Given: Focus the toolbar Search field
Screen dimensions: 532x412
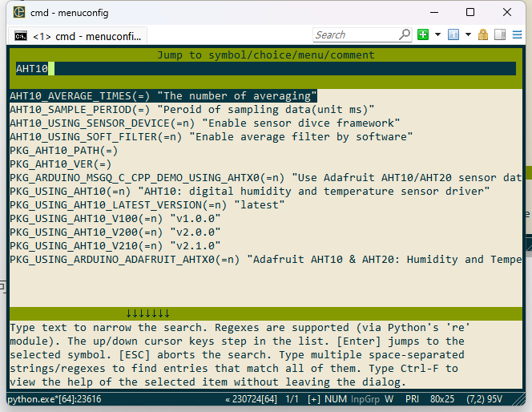Looking at the screenshot, I should (357, 35).
